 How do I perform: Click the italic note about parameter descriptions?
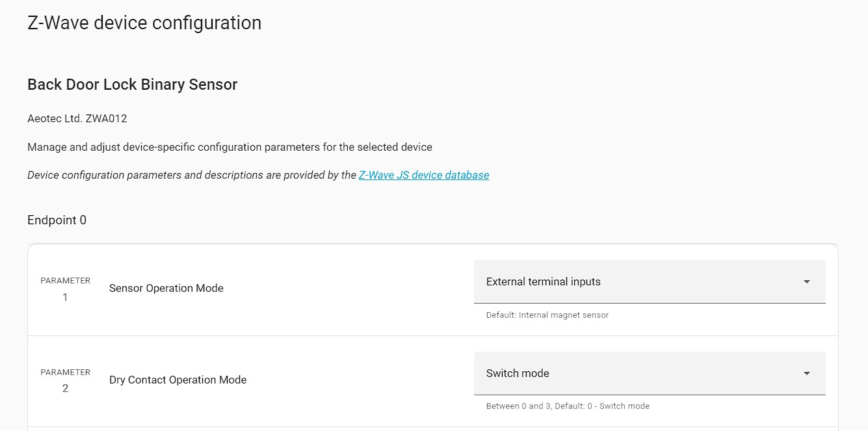(x=192, y=175)
